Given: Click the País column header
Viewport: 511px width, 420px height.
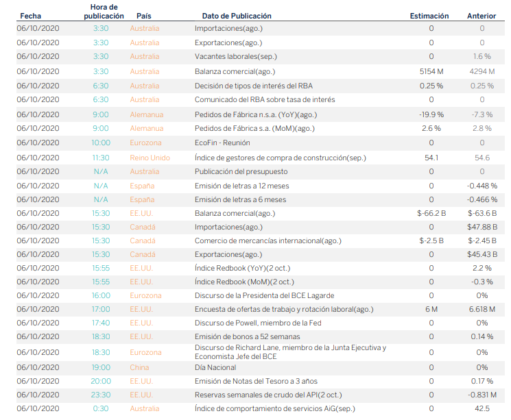Looking at the screenshot, I should pyautogui.click(x=144, y=16).
